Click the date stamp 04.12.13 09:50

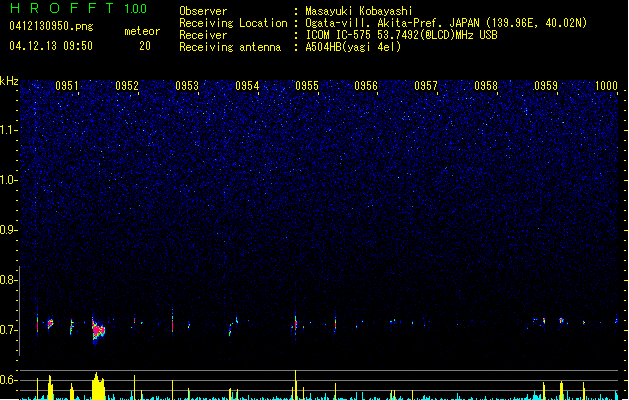[x=51, y=46]
